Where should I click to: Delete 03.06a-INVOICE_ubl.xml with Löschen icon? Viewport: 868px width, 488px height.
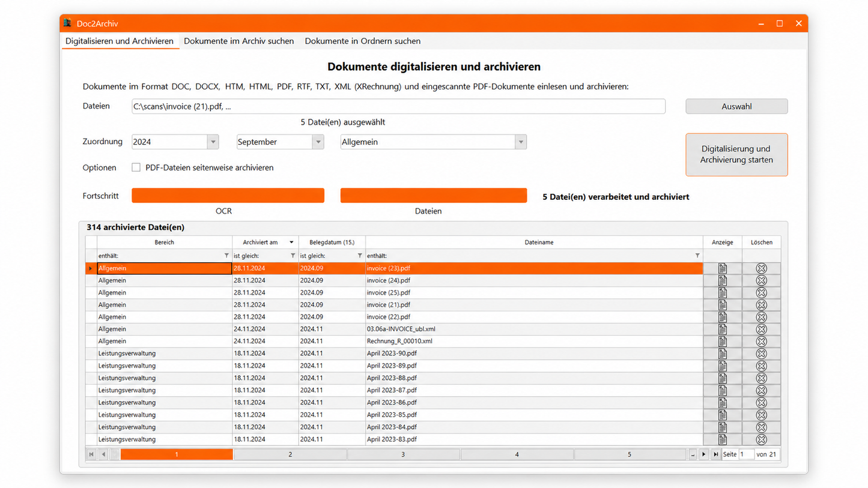761,329
